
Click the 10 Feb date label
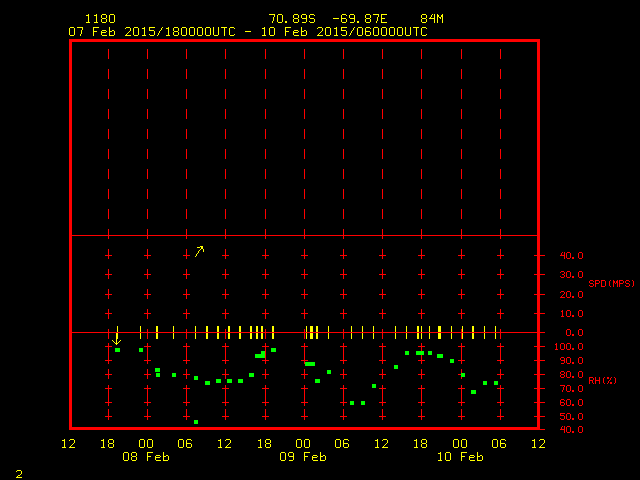pyautogui.click(x=460, y=457)
